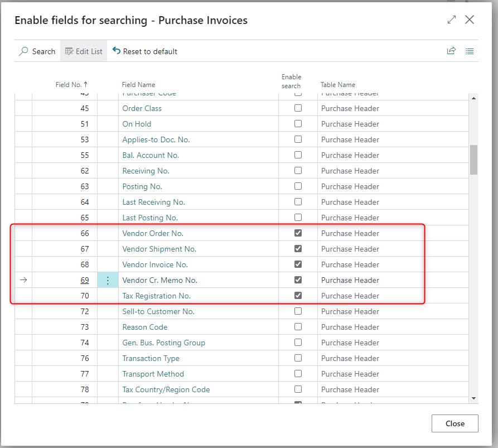
Task: Toggle the Edit List icon
Action: 69,51
